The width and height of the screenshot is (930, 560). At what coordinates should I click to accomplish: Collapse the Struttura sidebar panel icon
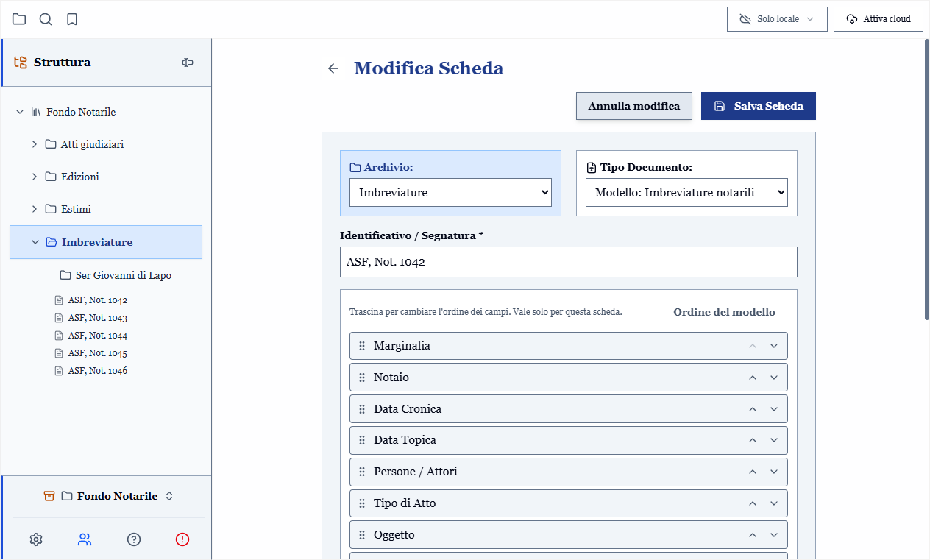pyautogui.click(x=188, y=63)
